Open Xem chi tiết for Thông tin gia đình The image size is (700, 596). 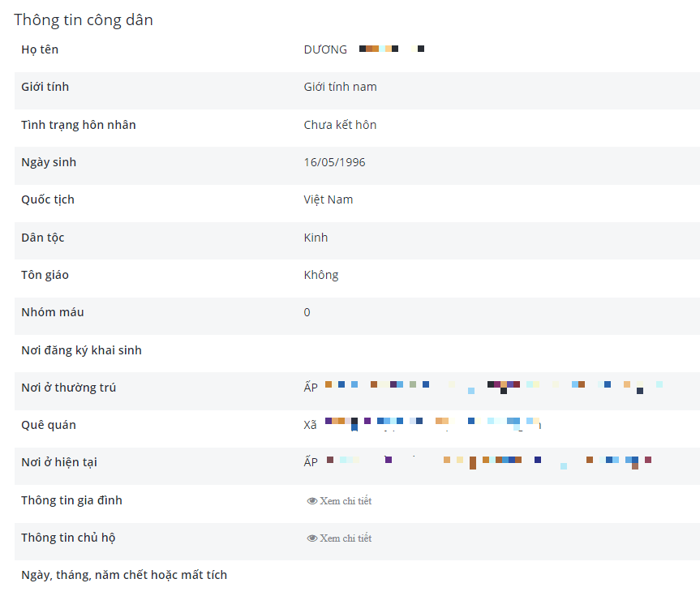tap(346, 501)
